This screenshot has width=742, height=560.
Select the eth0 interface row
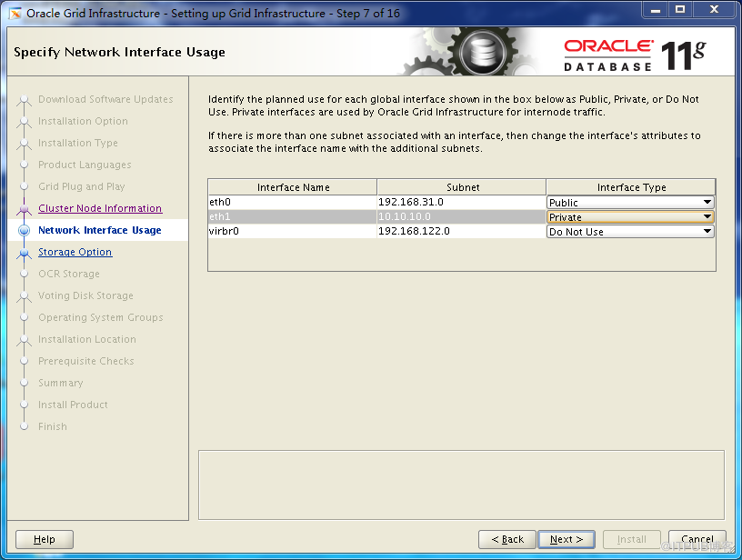point(293,203)
